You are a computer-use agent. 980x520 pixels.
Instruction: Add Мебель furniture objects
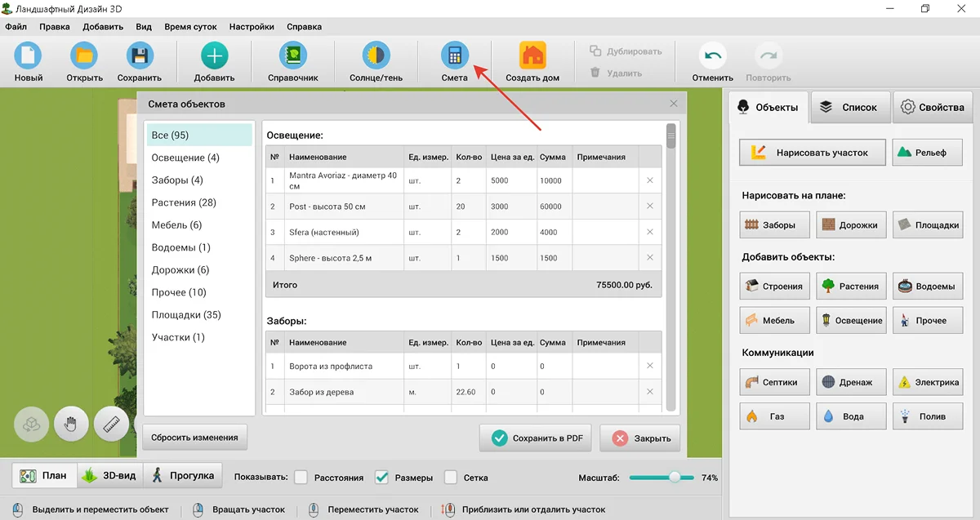click(x=775, y=320)
